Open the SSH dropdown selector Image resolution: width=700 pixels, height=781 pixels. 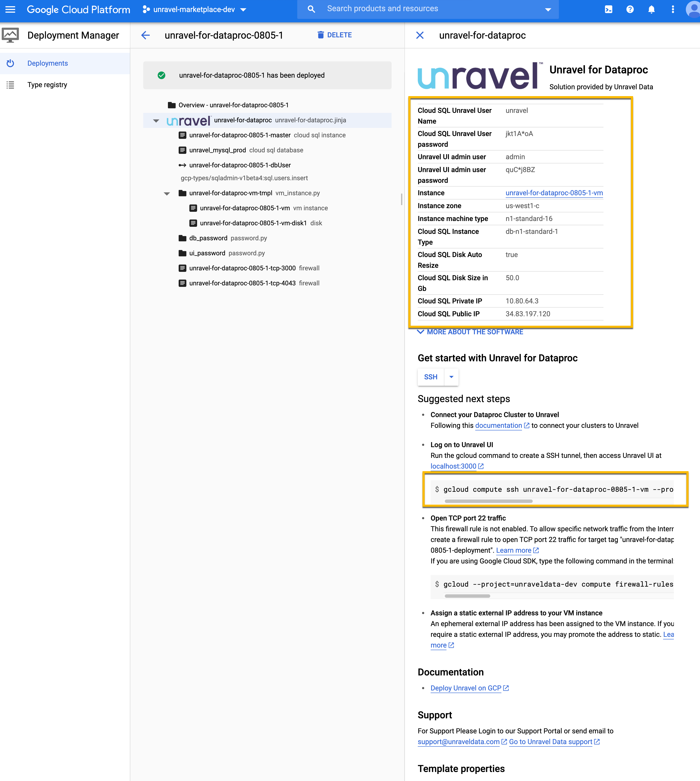click(x=451, y=377)
